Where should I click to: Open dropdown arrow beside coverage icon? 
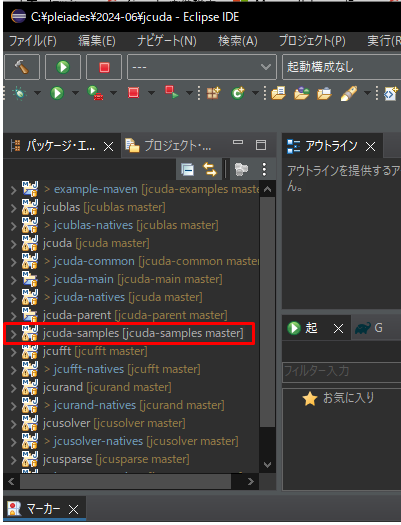[113, 93]
